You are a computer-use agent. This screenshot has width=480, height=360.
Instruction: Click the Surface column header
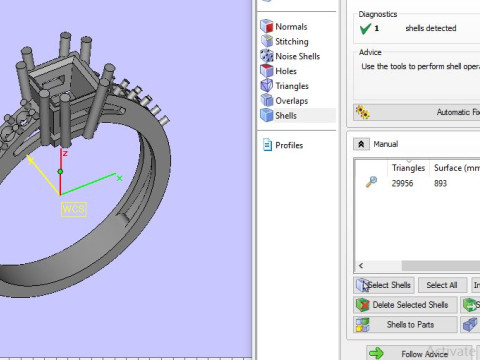[x=457, y=168]
